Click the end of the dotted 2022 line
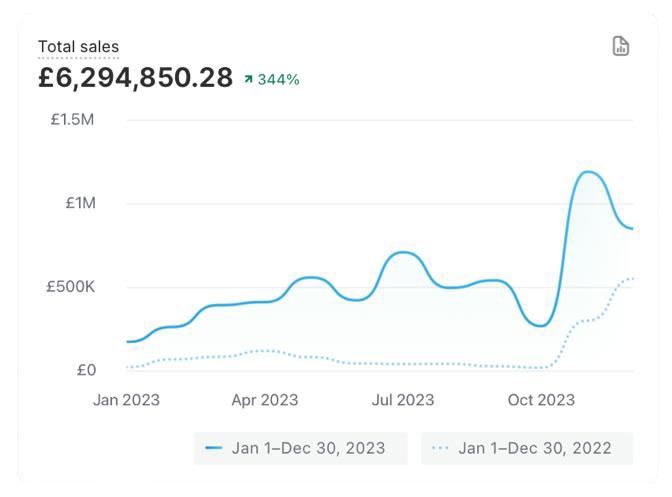Screen dimensions: 672x497 (632, 279)
